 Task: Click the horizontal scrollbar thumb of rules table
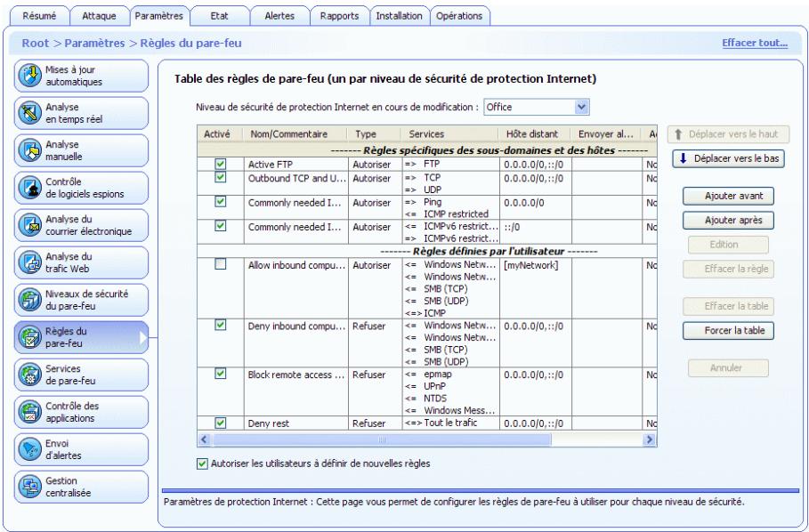click(x=382, y=439)
